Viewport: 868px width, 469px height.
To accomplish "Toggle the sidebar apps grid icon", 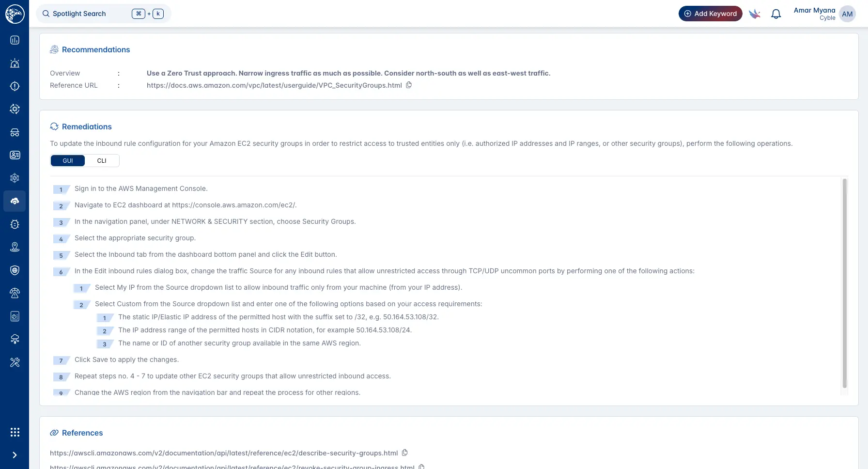I will click(x=15, y=432).
